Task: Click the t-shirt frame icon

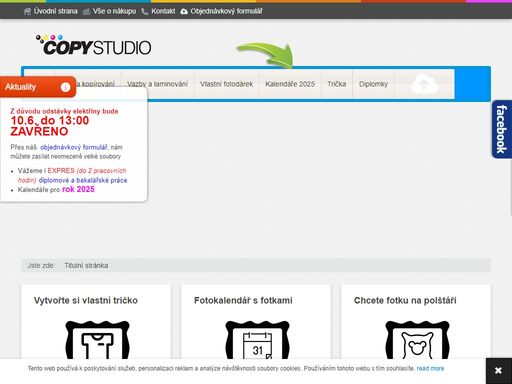Action: coord(97,340)
